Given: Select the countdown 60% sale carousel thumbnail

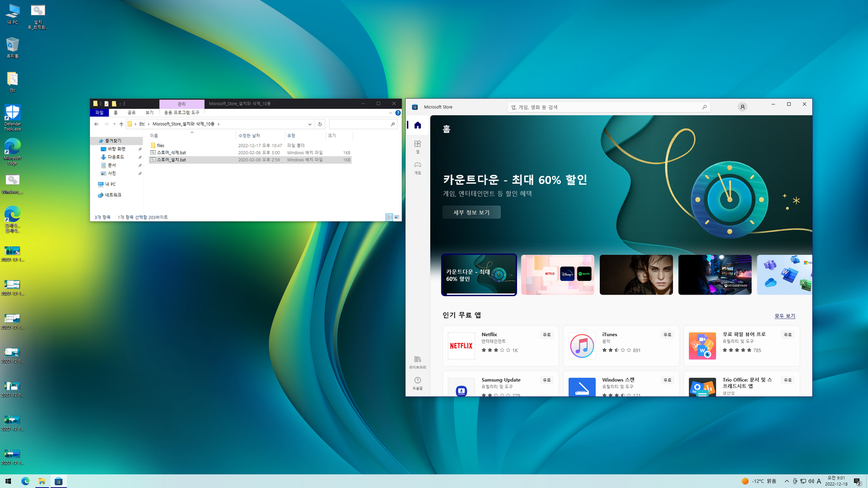Looking at the screenshot, I should 479,275.
